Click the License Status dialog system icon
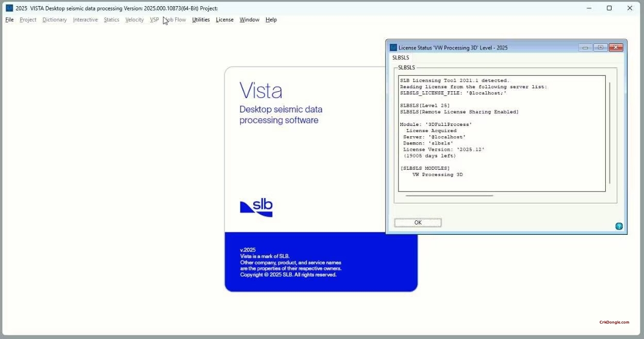The width and height of the screenshot is (644, 339). (x=392, y=47)
